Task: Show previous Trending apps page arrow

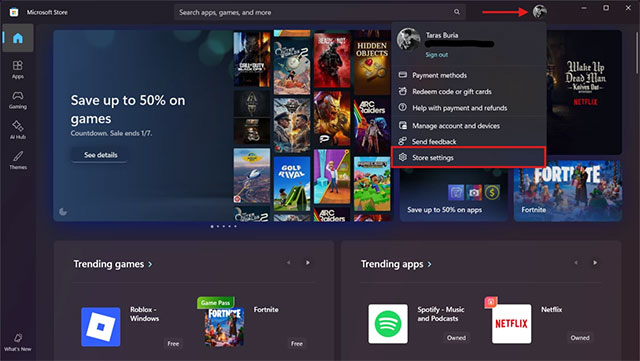Action: (576, 263)
